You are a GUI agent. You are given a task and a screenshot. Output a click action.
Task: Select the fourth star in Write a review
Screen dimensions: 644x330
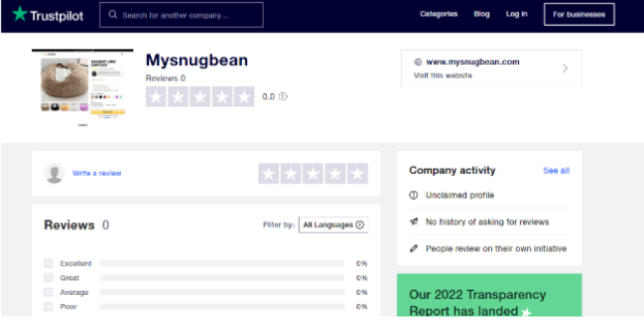point(335,173)
